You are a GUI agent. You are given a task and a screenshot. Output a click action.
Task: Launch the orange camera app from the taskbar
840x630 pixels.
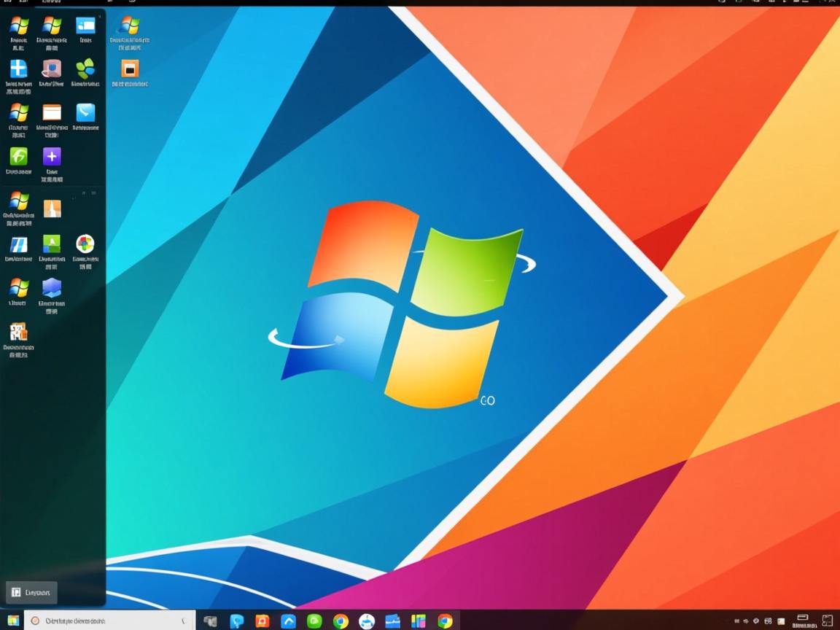(x=261, y=621)
